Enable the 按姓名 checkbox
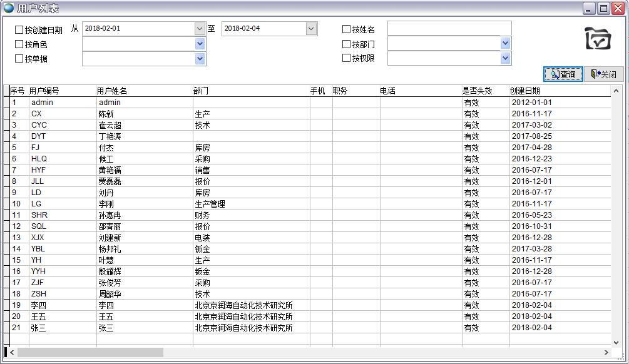 point(346,29)
